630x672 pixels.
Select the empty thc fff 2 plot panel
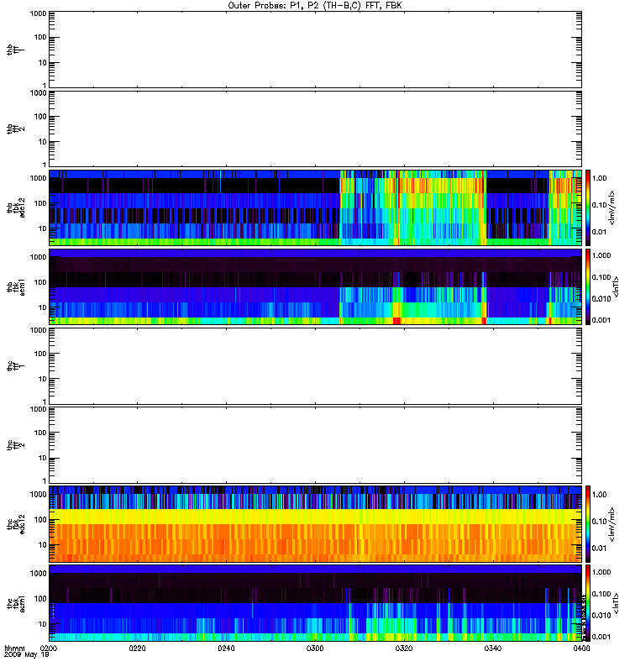coord(315,445)
